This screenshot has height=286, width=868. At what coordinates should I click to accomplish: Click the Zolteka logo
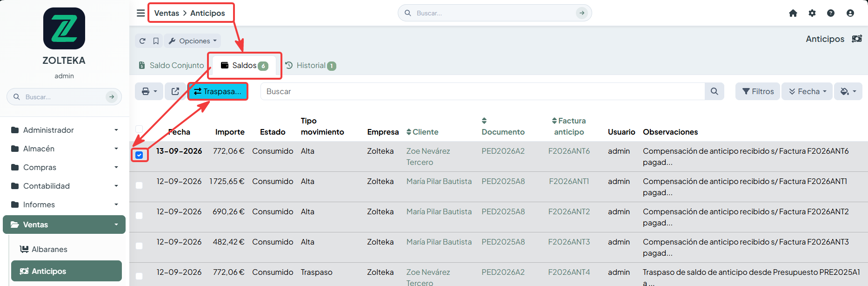(x=64, y=28)
